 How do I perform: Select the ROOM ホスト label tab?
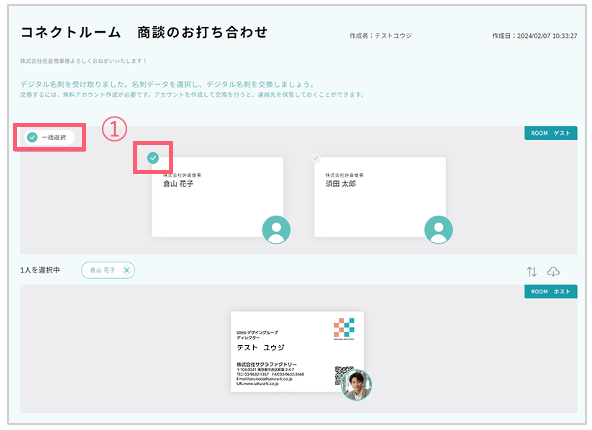pyautogui.click(x=550, y=291)
